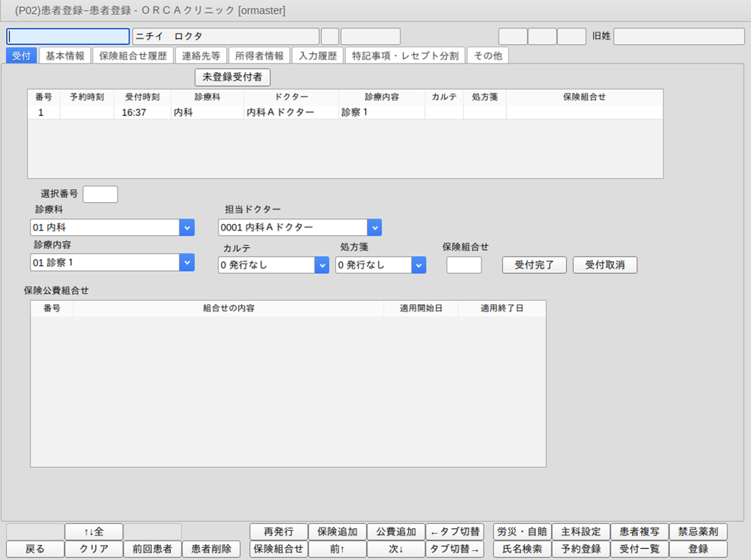This screenshot has width=751, height=560.
Task: Go to the 特記事項・レセプト分割 tab
Action: point(405,55)
